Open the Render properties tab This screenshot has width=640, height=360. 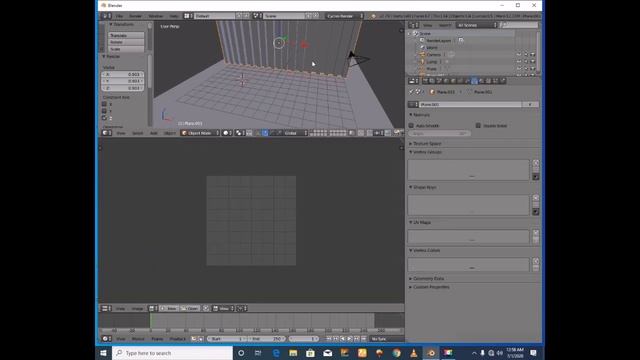[x=426, y=81]
